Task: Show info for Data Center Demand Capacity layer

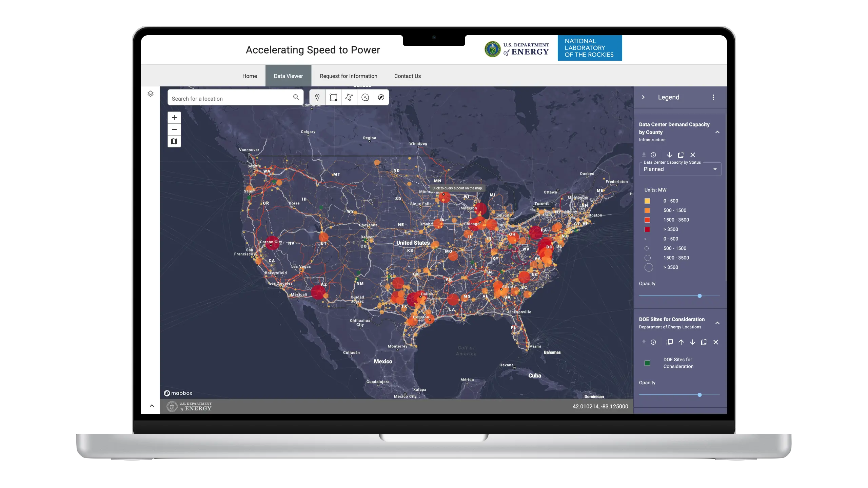Action: click(653, 155)
